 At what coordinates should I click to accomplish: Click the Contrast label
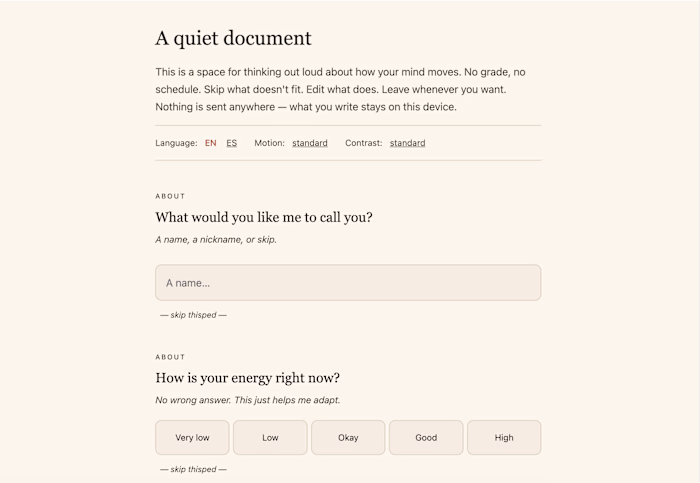pyautogui.click(x=364, y=143)
